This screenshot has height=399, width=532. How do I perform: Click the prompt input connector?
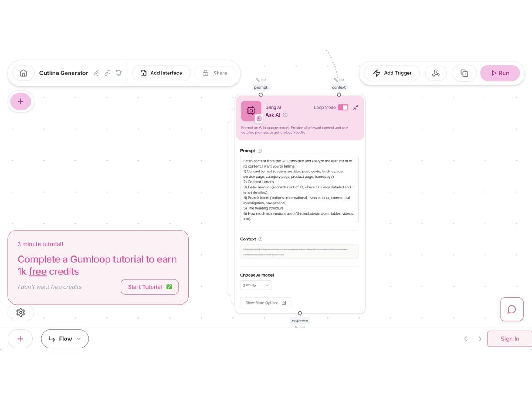261,94
